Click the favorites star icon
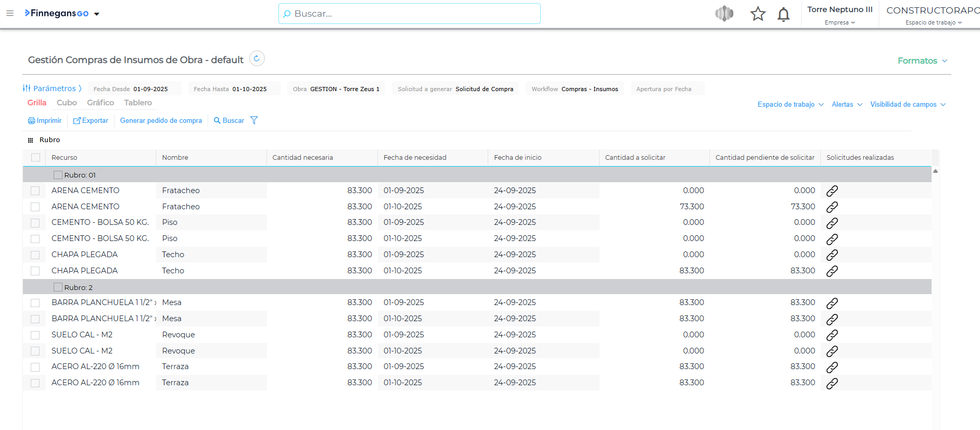Screen dimensions: 980x430 [757, 14]
